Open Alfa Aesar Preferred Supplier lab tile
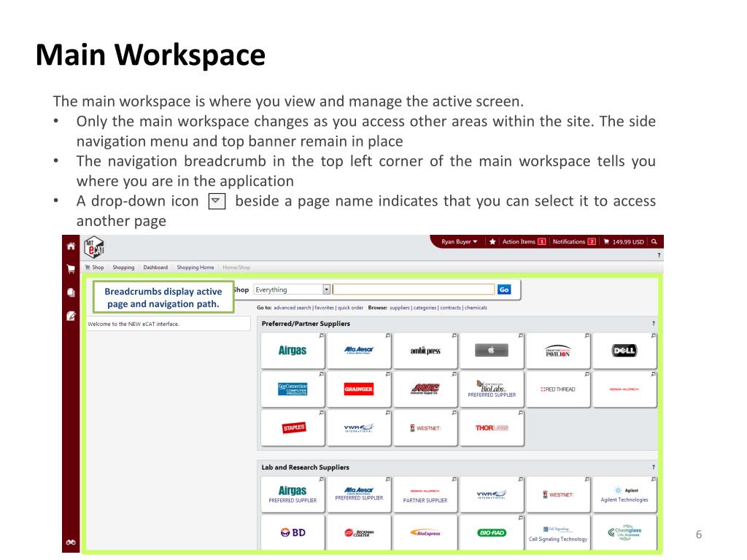 (x=359, y=494)
